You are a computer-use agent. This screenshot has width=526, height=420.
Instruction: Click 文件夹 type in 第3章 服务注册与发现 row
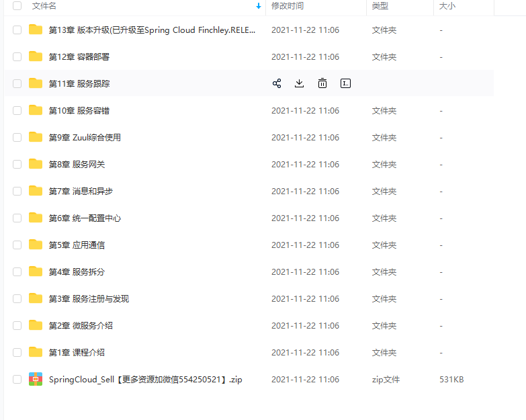click(384, 299)
